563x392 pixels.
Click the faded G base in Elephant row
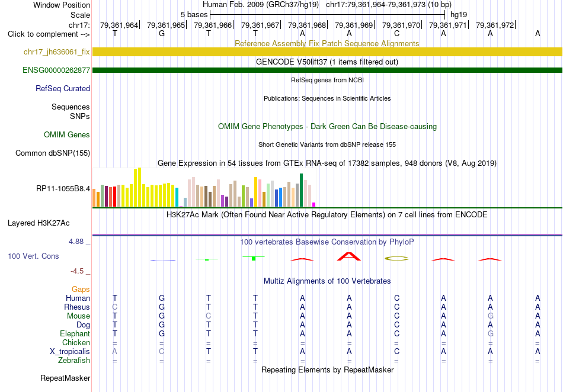[x=491, y=333]
